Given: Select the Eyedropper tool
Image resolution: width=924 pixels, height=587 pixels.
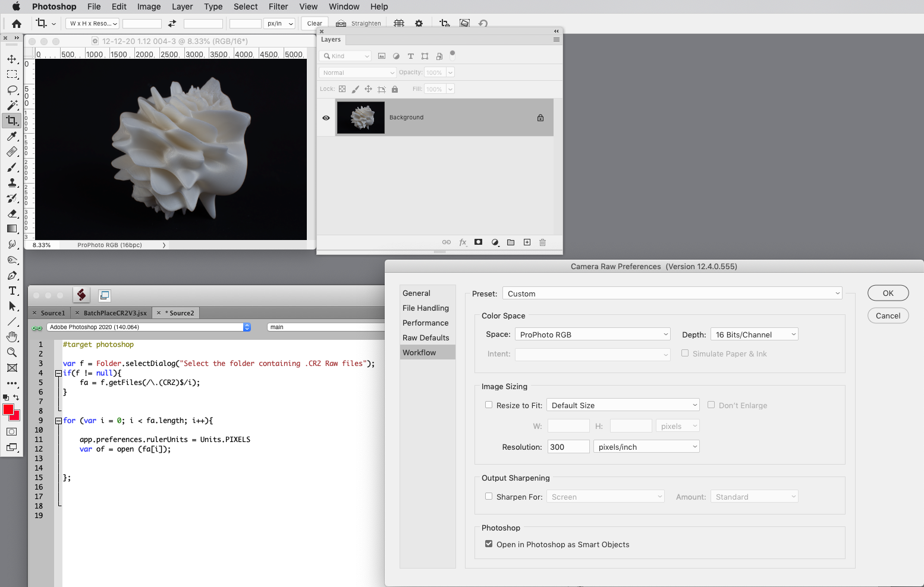Looking at the screenshot, I should [x=12, y=136].
